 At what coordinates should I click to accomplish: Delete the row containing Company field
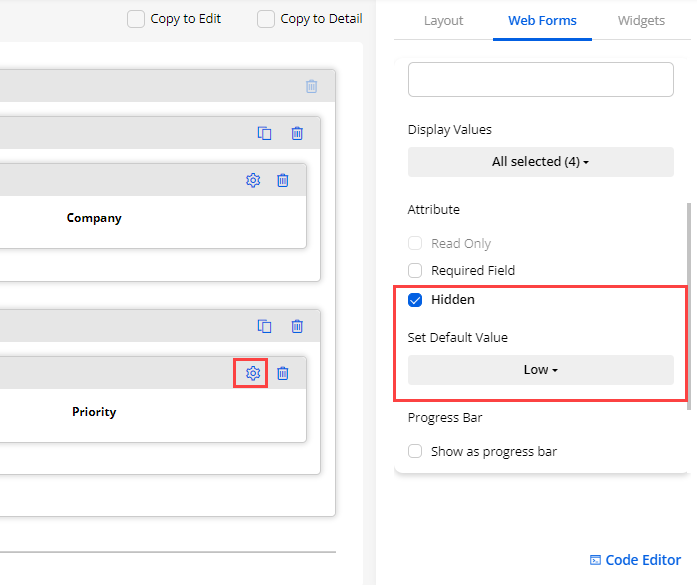click(x=297, y=133)
